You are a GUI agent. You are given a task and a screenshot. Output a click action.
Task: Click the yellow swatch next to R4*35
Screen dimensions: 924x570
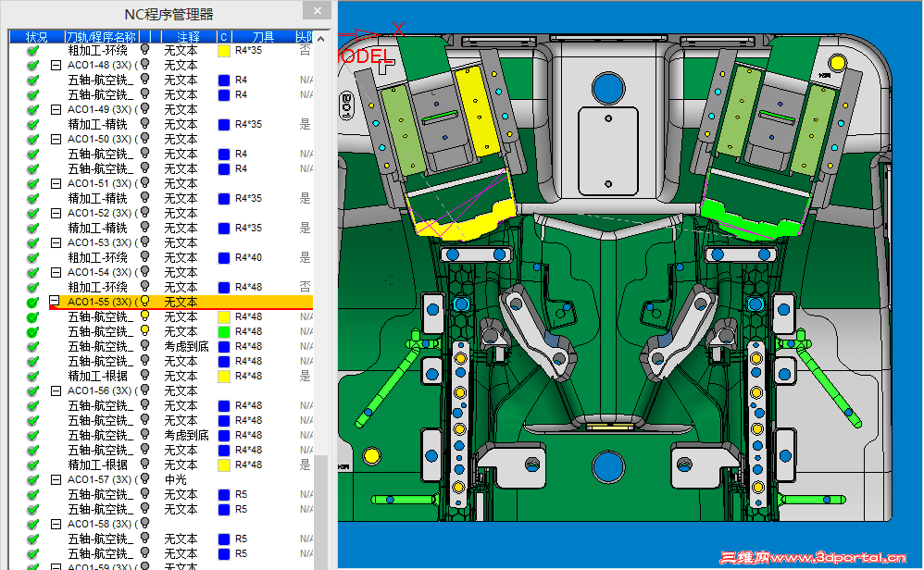pos(224,51)
